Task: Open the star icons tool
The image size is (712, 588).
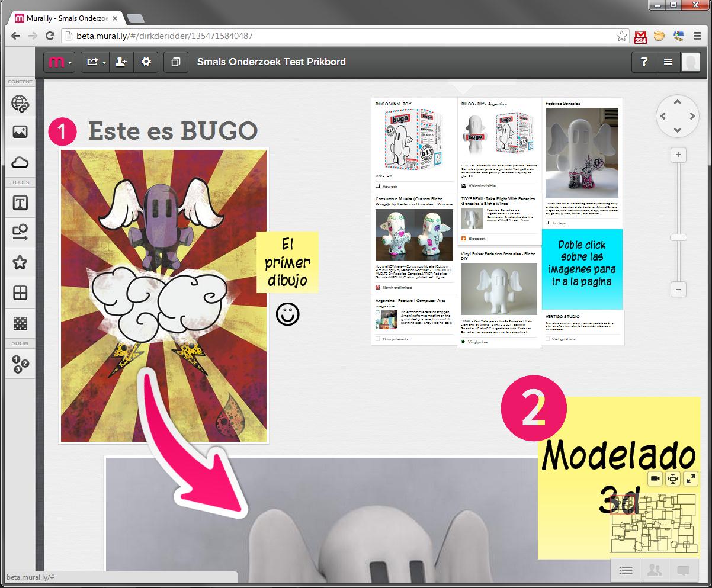Action: (20, 262)
